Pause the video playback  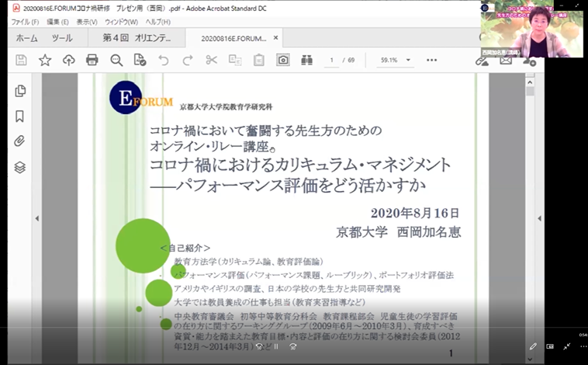276,346
